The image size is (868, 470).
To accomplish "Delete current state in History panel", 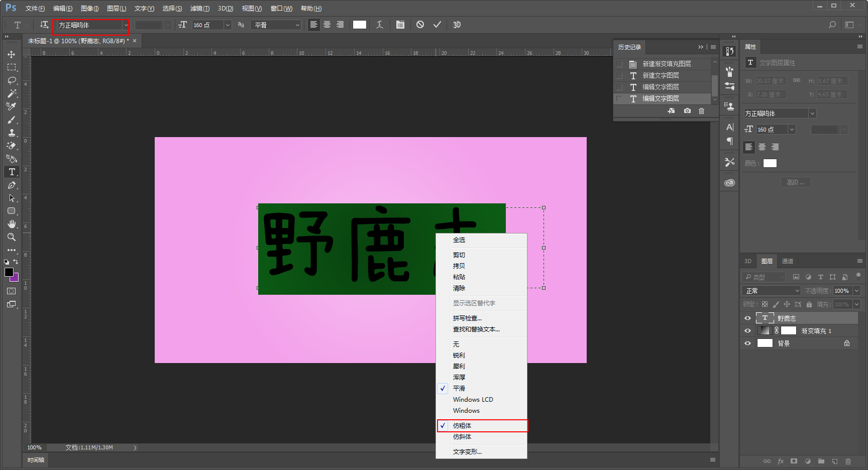I will click(702, 111).
